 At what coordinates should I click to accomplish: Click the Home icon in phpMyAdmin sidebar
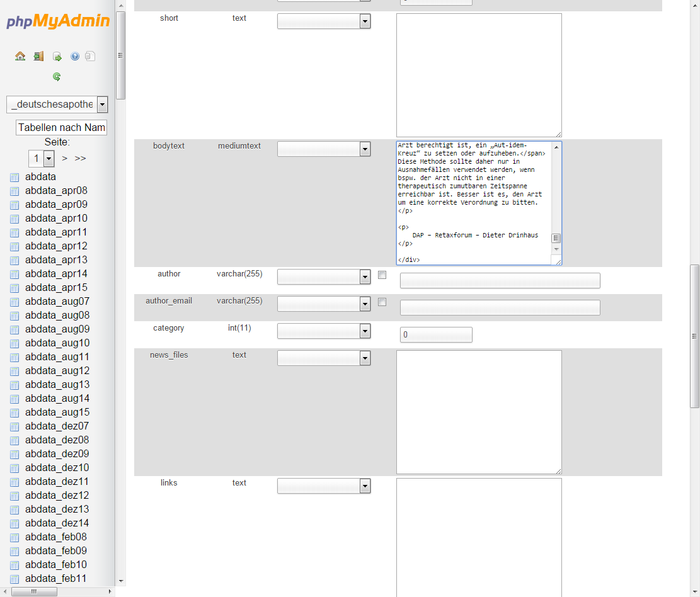(x=20, y=56)
